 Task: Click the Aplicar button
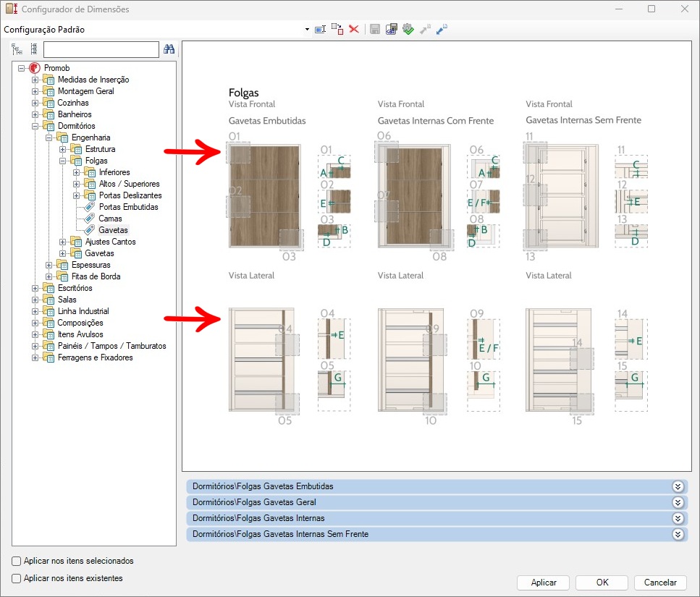click(544, 583)
